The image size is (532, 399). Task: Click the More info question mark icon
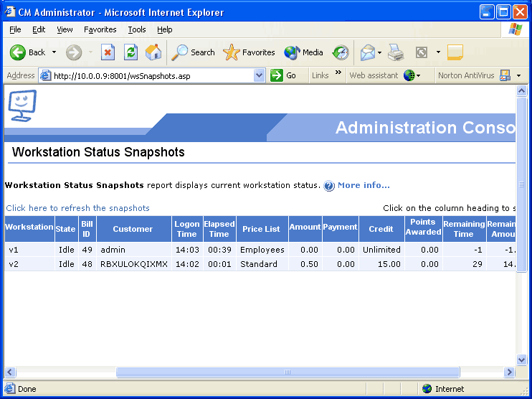coord(329,186)
